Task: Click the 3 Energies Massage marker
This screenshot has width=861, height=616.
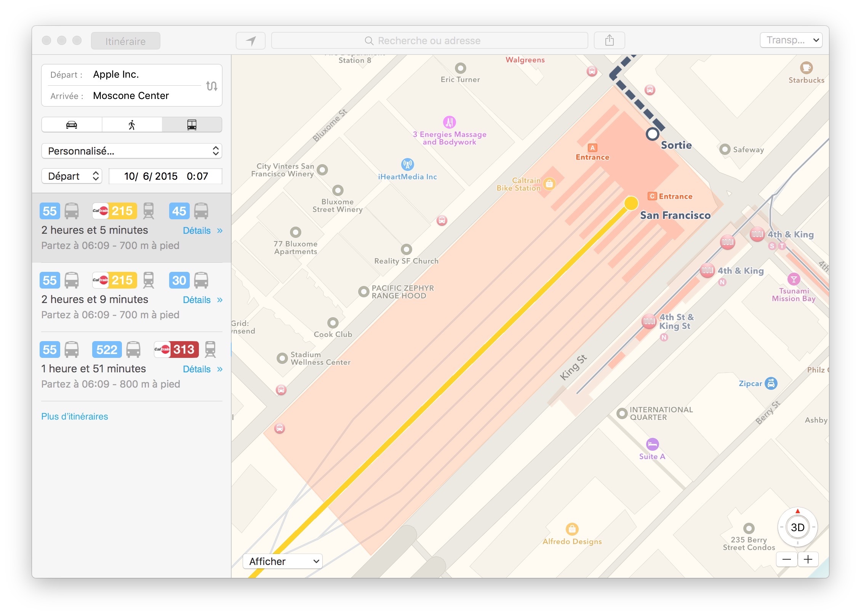Action: click(450, 122)
